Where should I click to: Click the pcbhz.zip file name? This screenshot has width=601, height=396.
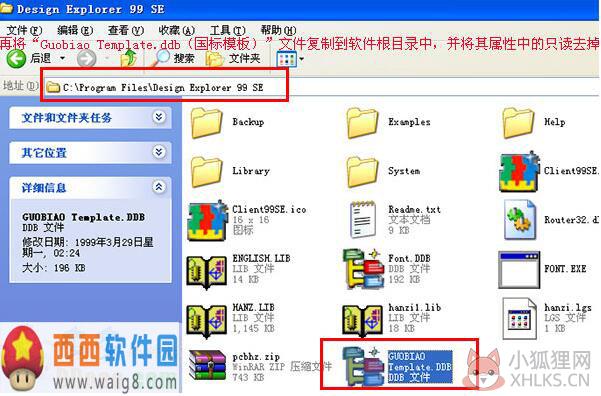(256, 356)
